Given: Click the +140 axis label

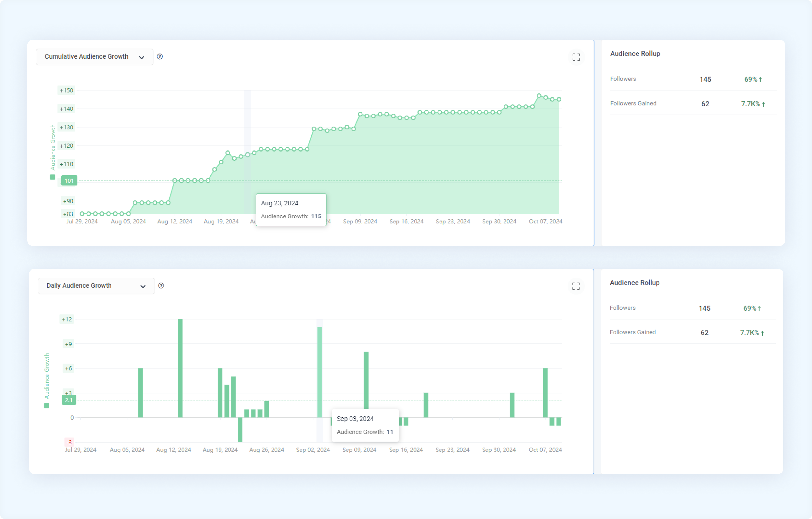Looking at the screenshot, I should 66,109.
